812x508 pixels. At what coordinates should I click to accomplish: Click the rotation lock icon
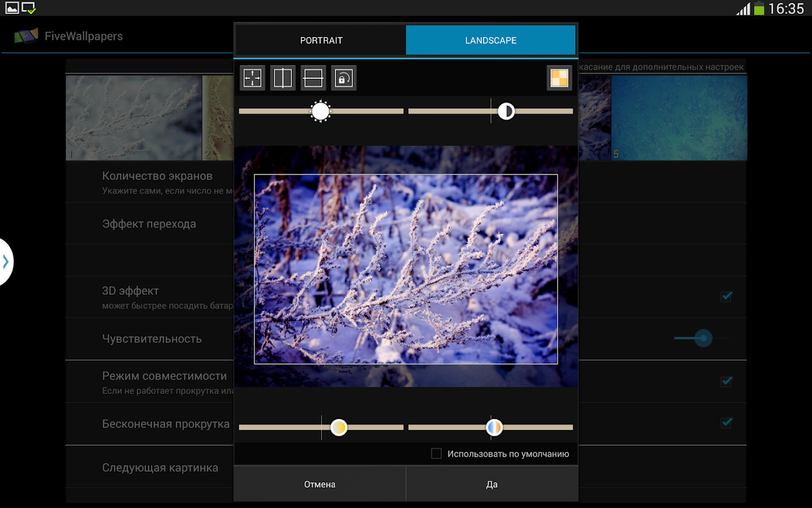pos(344,78)
